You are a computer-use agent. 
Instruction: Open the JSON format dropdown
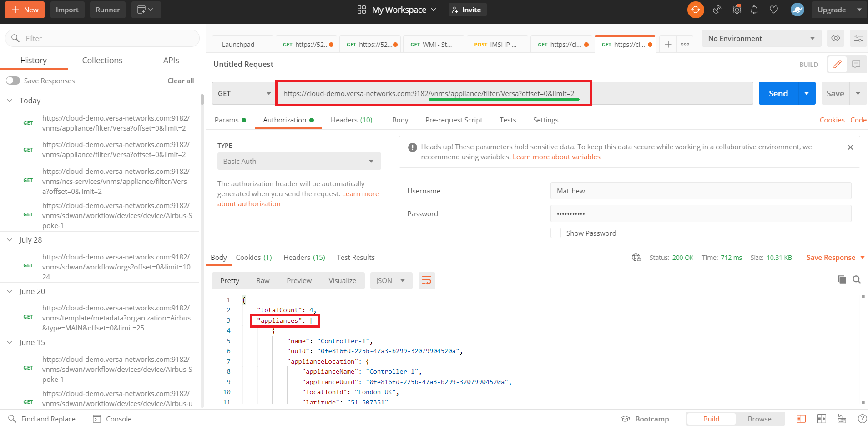coord(391,280)
